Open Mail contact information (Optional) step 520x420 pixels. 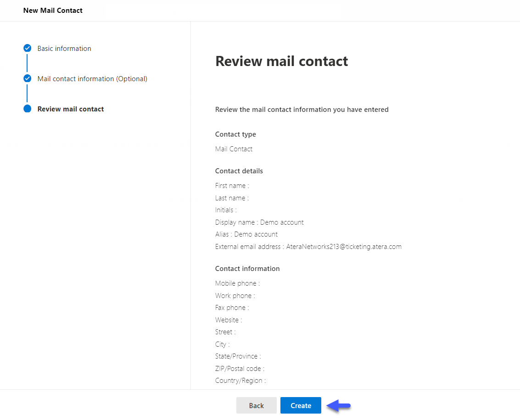coord(92,79)
